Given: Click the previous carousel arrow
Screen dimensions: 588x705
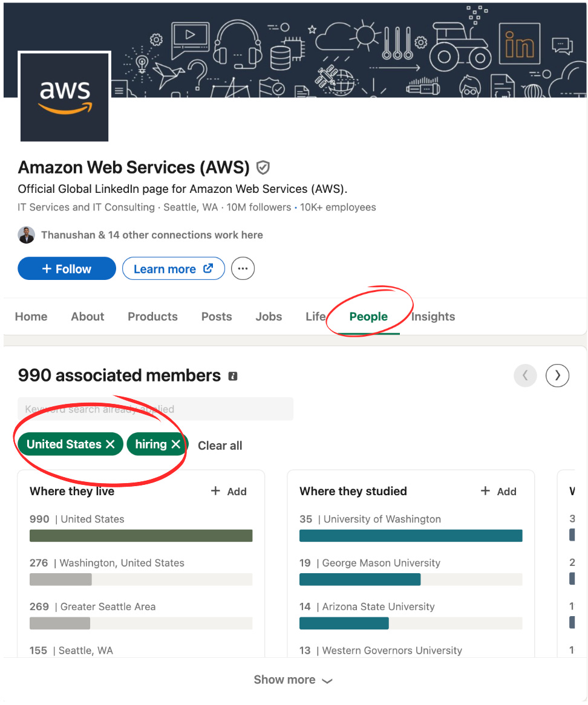Looking at the screenshot, I should click(525, 375).
